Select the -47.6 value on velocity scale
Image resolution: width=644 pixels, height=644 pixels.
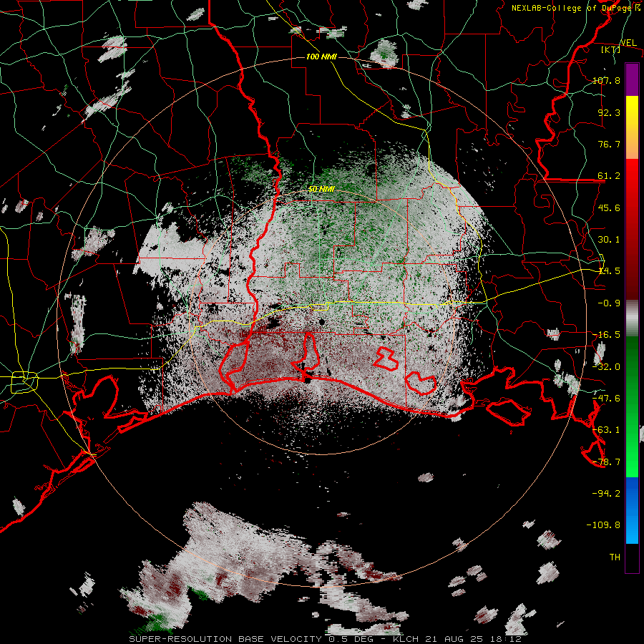[606, 399]
